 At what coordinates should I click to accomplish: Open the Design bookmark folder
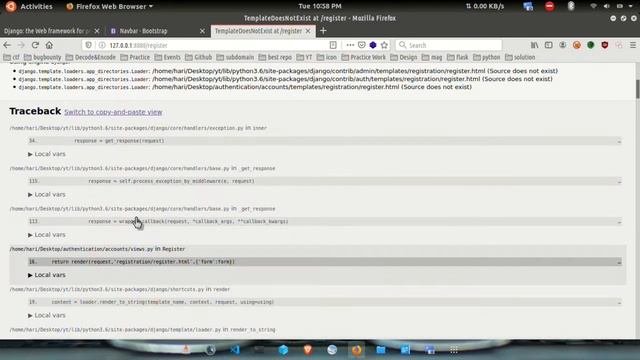pos(404,57)
